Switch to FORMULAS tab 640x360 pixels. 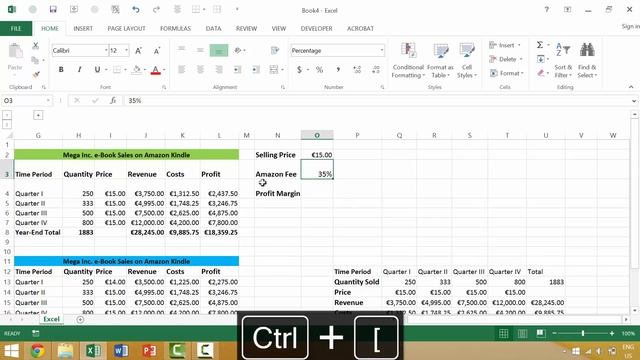[176, 29]
